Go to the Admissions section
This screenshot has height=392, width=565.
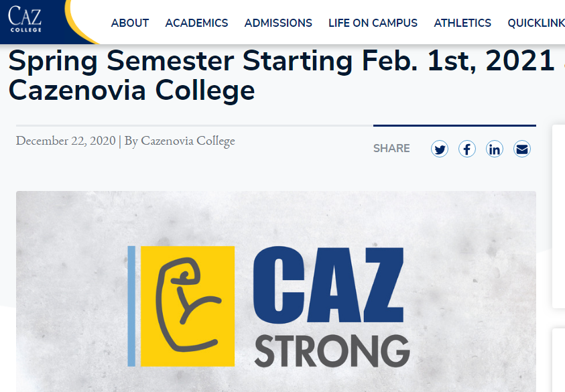click(278, 23)
